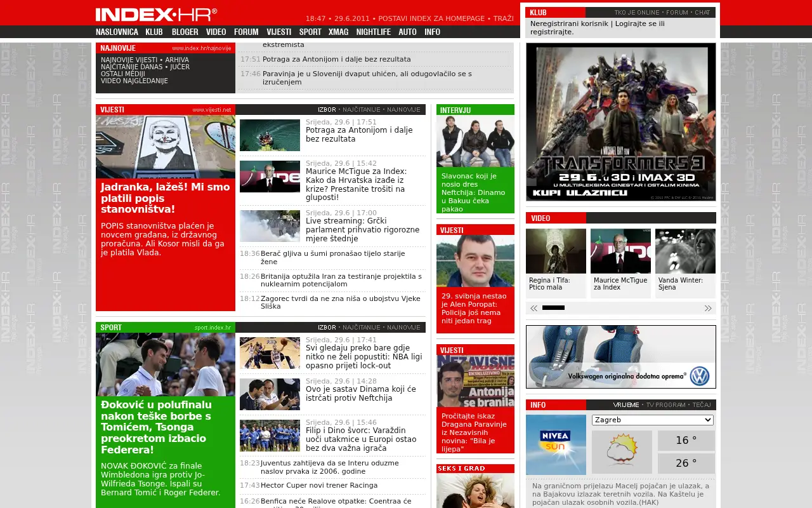Open Alen Poropat missing person story
Screen dimensions: 812x508
[x=475, y=278]
